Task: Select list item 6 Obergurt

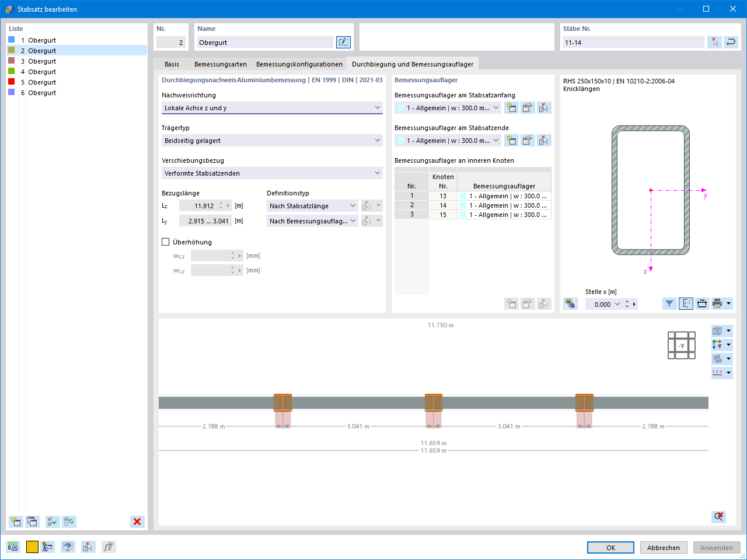Action: (76, 93)
